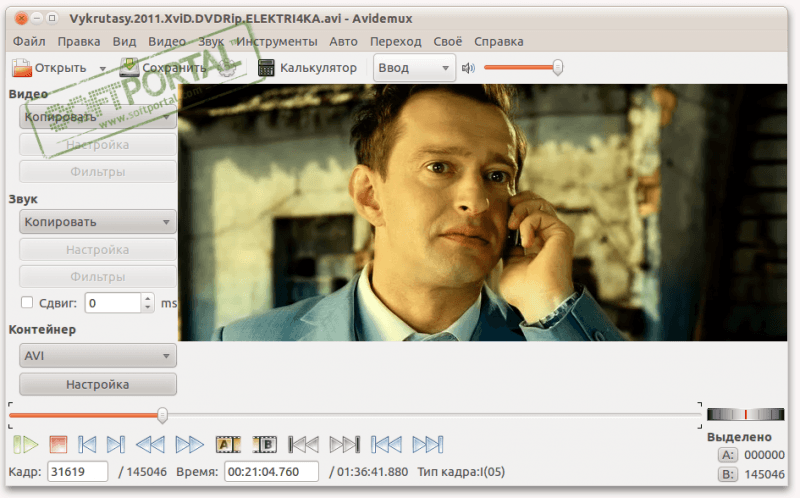Click the Видео Фильтры button
Image resolution: width=800 pixels, height=498 pixels.
98,172
